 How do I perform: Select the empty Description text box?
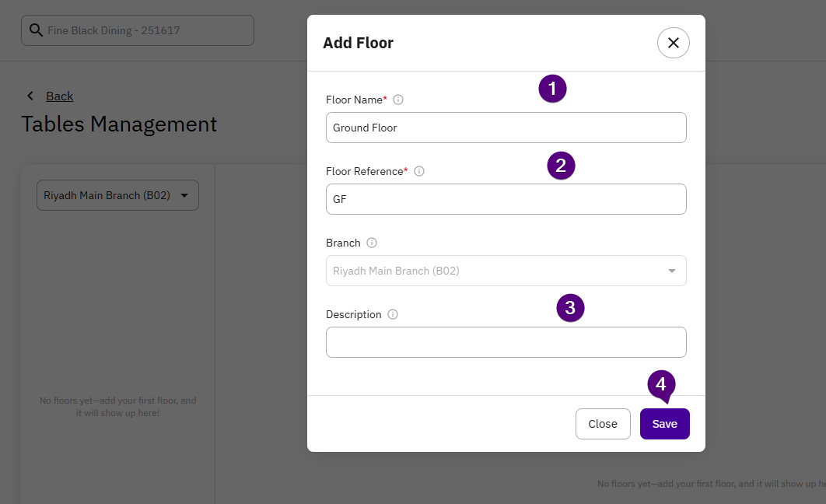pyautogui.click(x=506, y=342)
